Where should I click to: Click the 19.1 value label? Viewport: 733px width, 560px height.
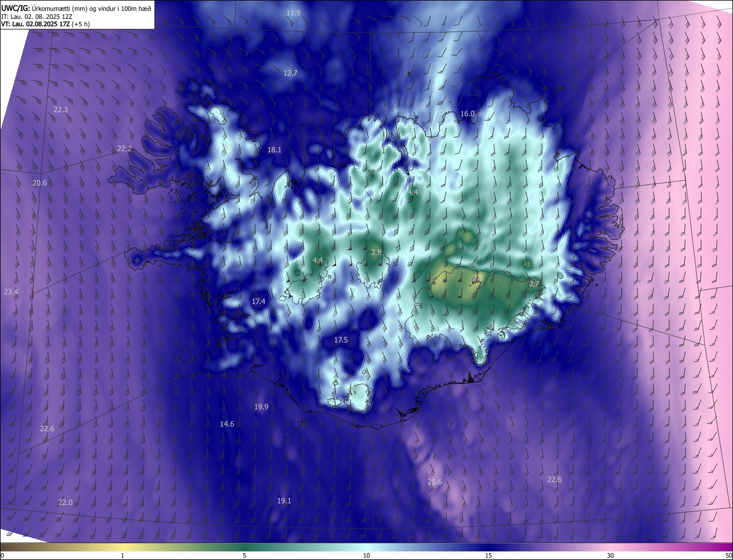point(284,500)
